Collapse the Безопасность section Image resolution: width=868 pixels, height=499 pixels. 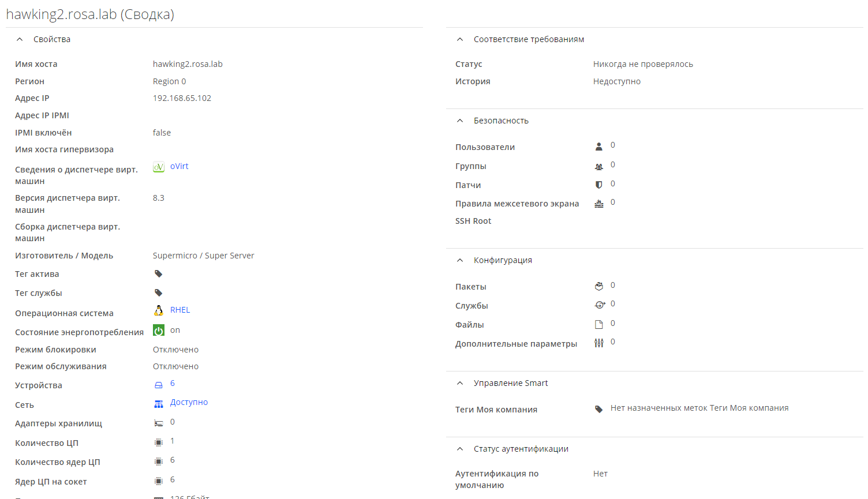[460, 121]
